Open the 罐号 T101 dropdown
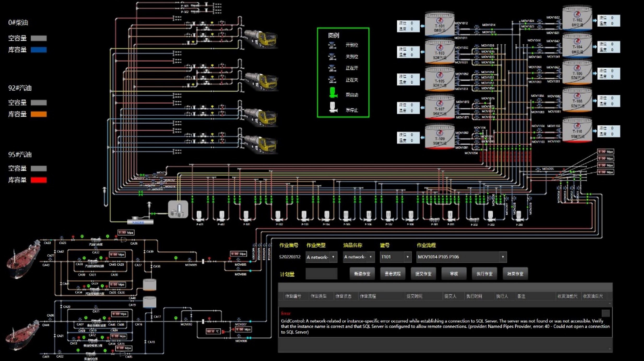Screen dimensions: 644x361 pos(395,257)
